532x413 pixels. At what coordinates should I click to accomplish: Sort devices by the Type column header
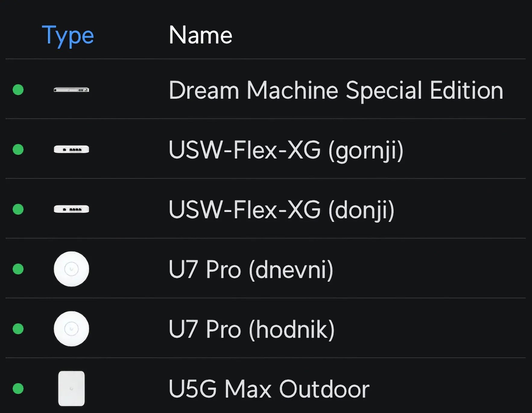point(68,35)
